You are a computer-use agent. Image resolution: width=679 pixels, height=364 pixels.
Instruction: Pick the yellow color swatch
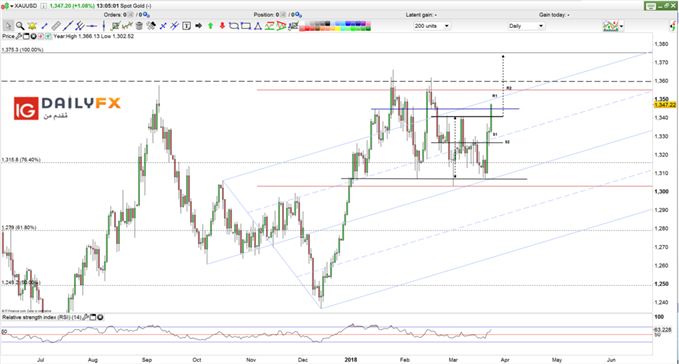click(x=338, y=29)
